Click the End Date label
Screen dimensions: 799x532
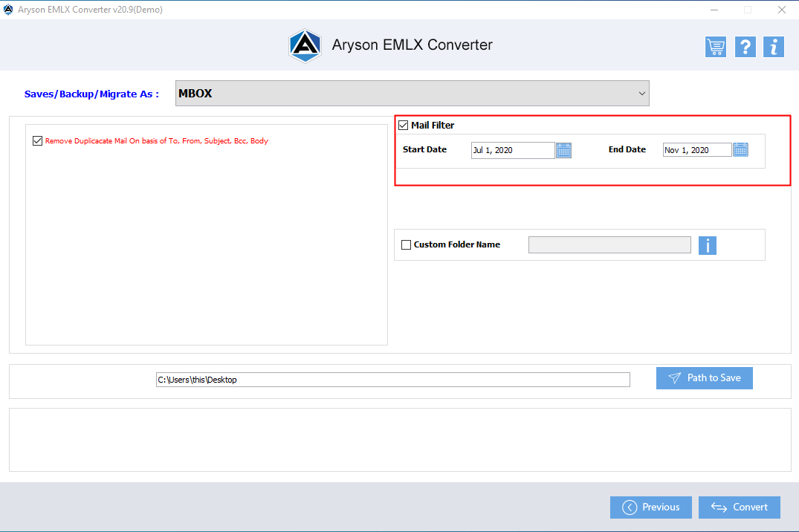tap(627, 149)
